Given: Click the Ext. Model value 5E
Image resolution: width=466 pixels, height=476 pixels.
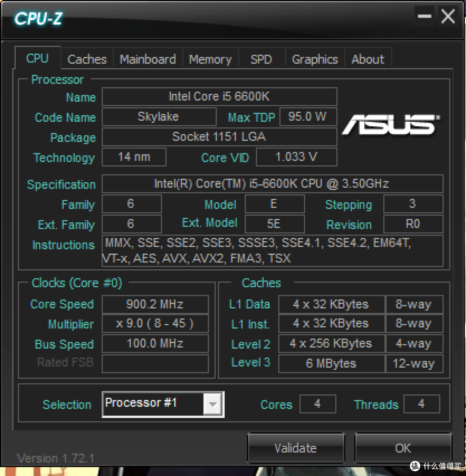Looking at the screenshot, I should 274,224.
